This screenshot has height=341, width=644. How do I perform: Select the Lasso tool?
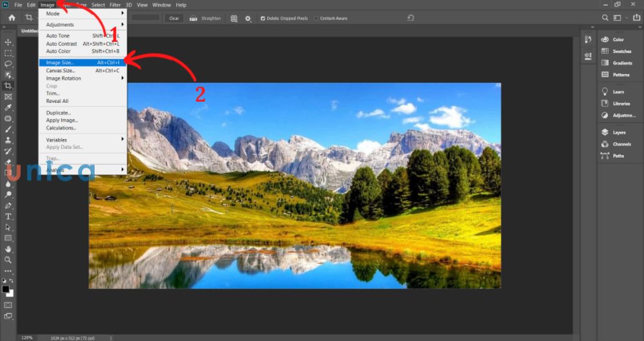pyautogui.click(x=8, y=64)
